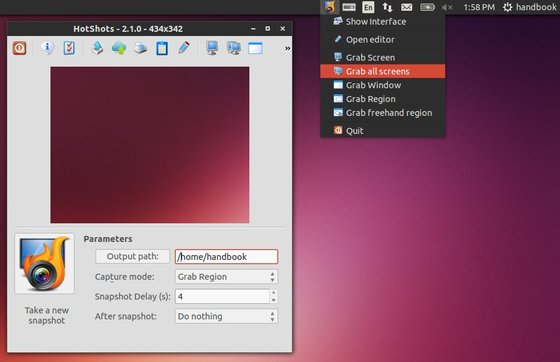Open the Preferences checklist icon
This screenshot has width=560, height=362.
69,48
